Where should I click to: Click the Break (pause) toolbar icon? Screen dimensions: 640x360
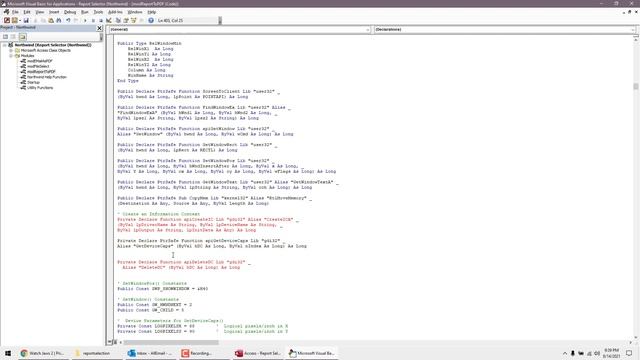(x=93, y=20)
